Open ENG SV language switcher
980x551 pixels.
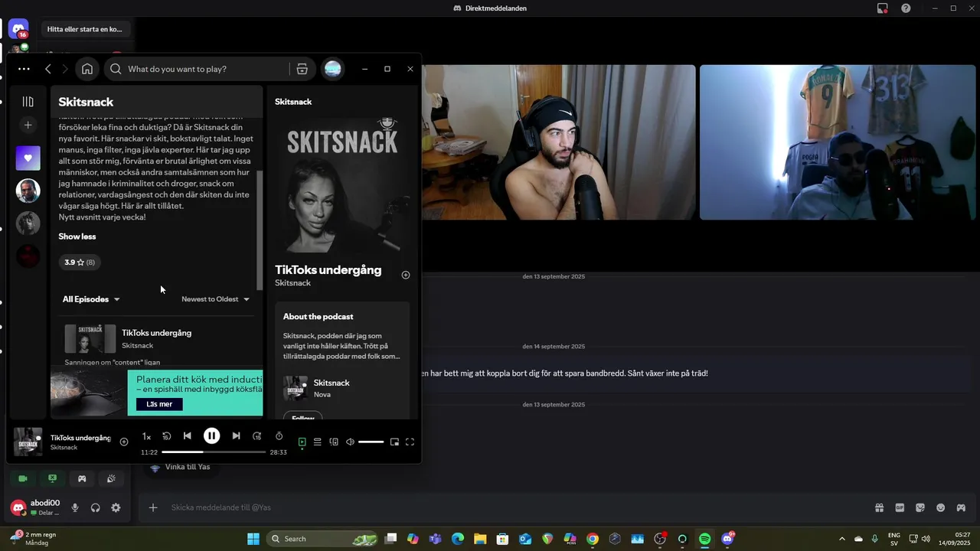coord(894,539)
